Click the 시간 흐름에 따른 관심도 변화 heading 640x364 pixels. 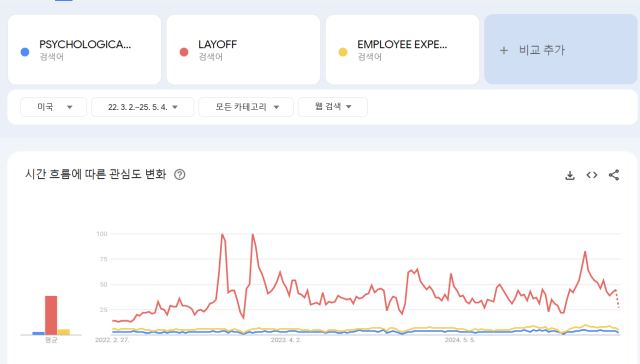point(96,174)
